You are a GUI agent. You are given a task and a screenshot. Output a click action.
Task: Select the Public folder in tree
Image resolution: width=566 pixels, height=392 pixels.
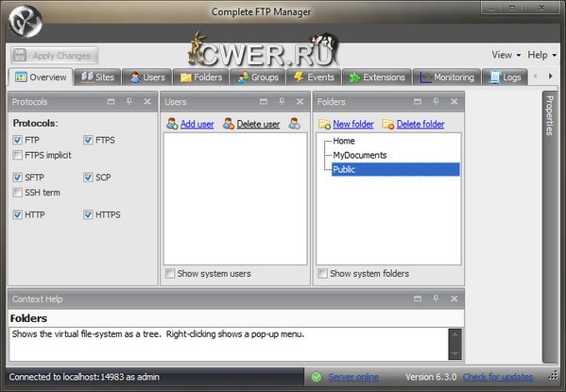[396, 169]
